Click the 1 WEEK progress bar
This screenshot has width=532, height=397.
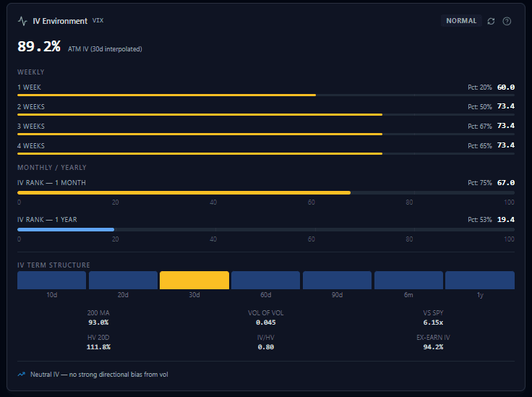(266, 95)
